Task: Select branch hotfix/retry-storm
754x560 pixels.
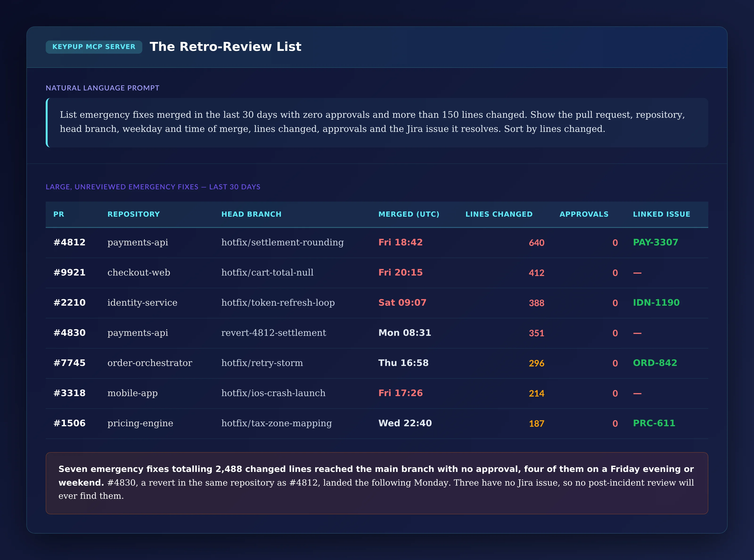Action: point(262,363)
